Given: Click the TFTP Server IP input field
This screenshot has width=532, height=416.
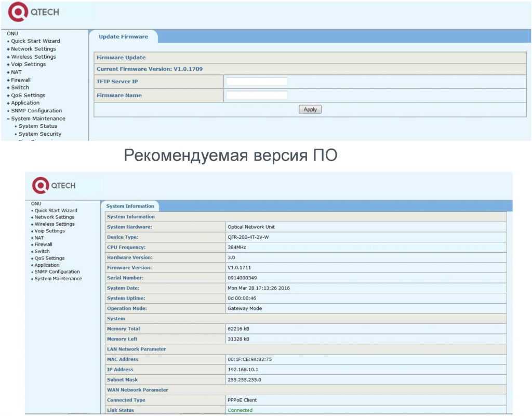Looking at the screenshot, I should 257,82.
